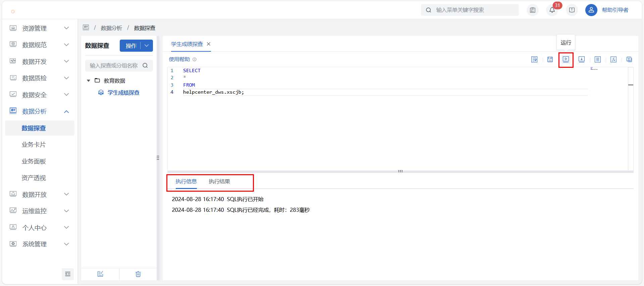This screenshot has height=286, width=644.
Task: Expand the 个人中心 menu
Action: point(40,228)
